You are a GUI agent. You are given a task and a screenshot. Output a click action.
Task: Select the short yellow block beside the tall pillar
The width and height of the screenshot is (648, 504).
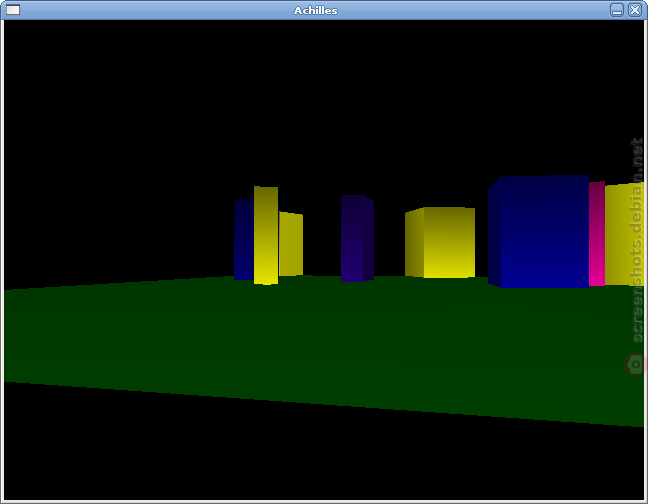[291, 244]
